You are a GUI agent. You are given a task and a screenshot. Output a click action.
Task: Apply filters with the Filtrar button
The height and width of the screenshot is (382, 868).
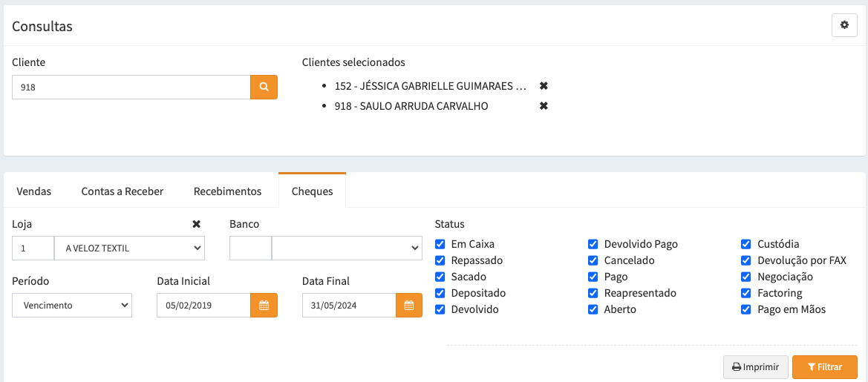point(824,367)
